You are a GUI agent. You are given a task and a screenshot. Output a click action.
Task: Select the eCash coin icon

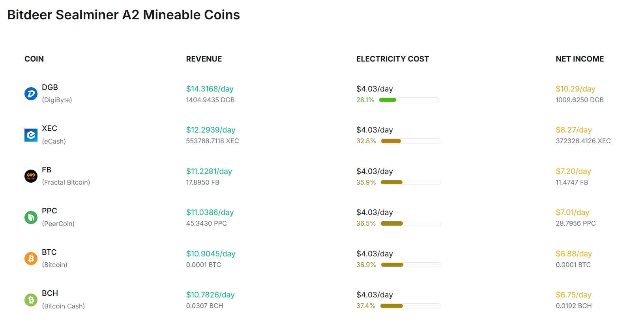[x=31, y=135]
